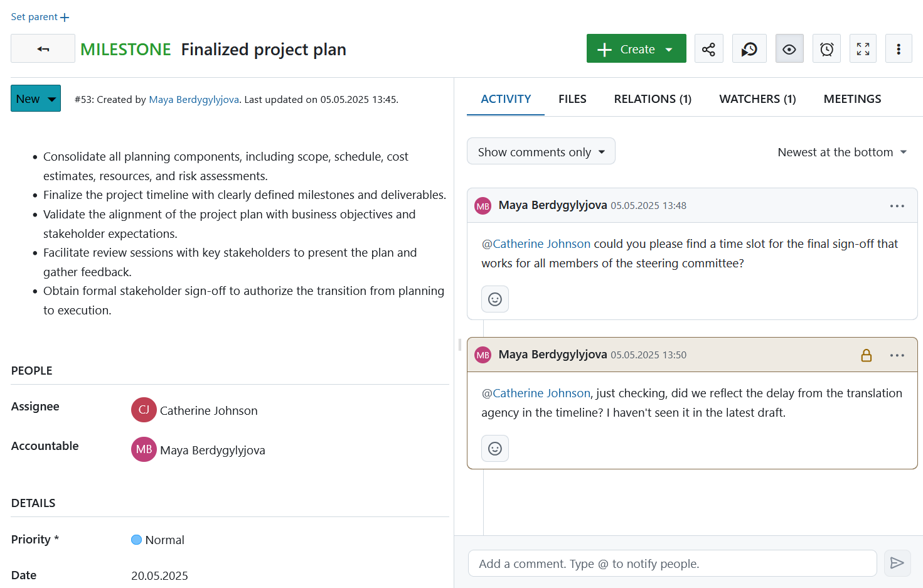Click the blue Normal priority indicator
This screenshot has width=923, height=588.
tap(136, 540)
